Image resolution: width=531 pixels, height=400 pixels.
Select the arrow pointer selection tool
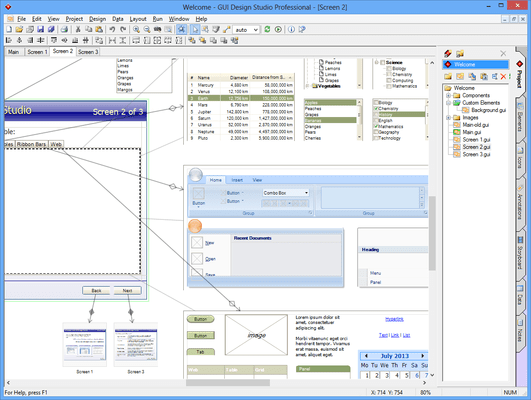[195, 29]
